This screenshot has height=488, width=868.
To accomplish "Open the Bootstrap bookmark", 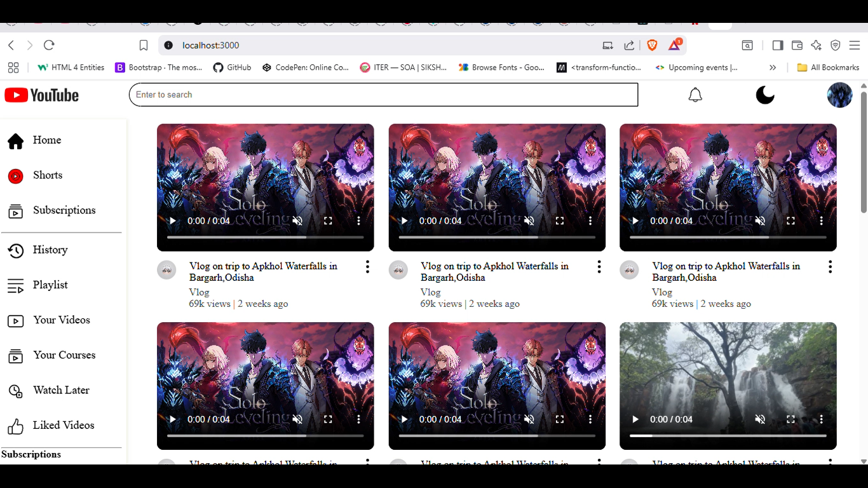I will 159,67.
